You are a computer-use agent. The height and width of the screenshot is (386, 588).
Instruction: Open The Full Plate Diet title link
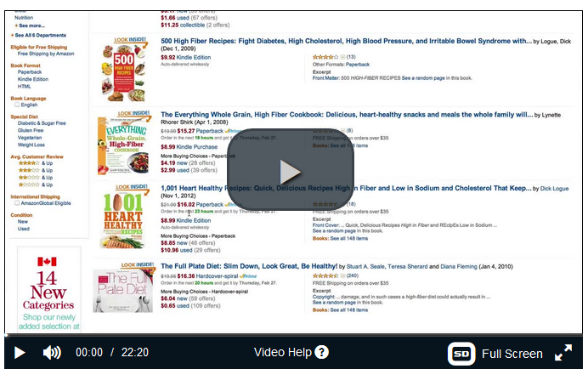[249, 266]
